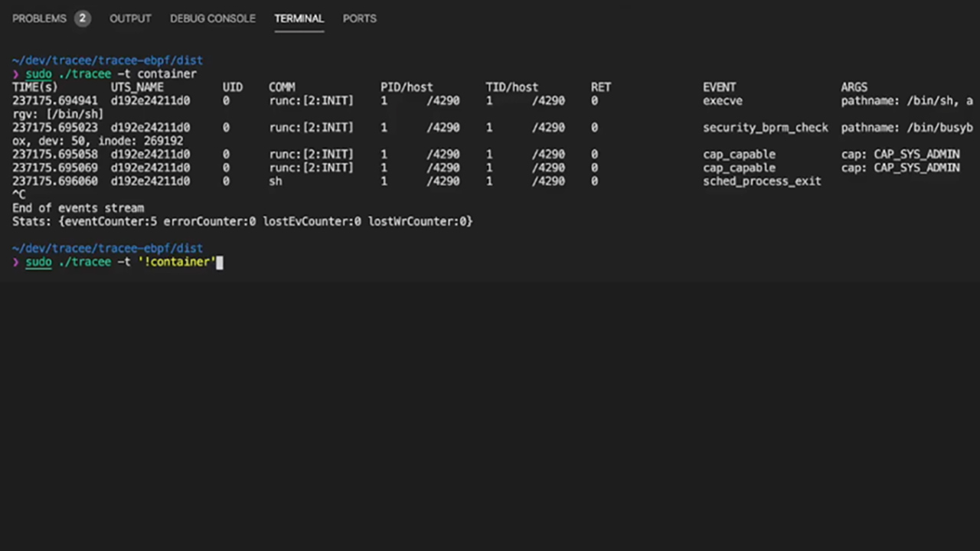980x551 pixels.
Task: Click the terminal cursor after '!container'
Action: tap(220, 262)
